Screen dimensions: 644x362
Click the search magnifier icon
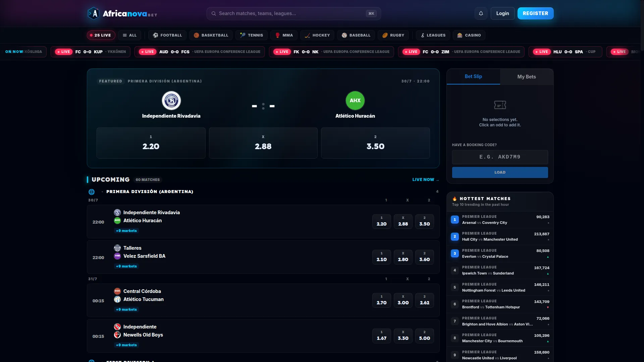tap(214, 13)
